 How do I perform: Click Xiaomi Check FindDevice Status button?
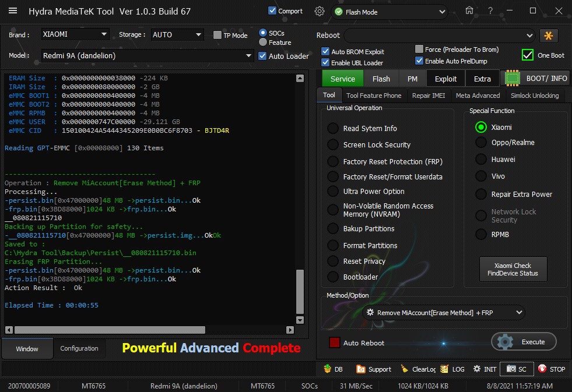[513, 269]
